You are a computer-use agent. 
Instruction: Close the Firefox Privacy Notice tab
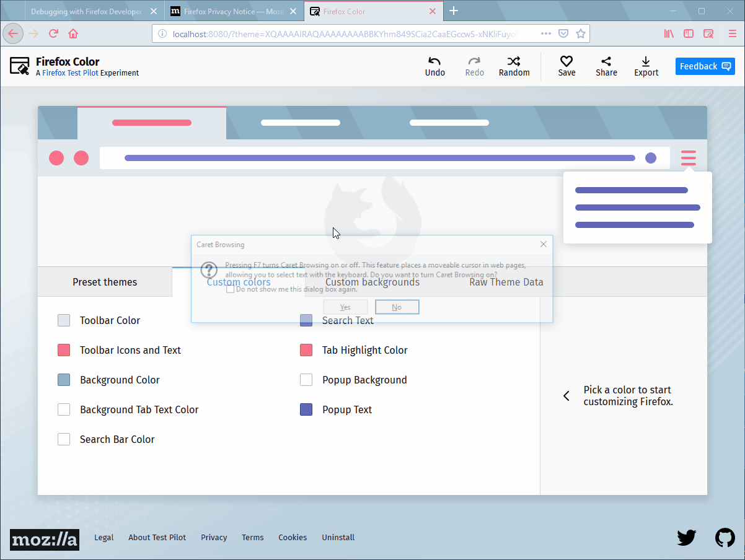pos(293,11)
